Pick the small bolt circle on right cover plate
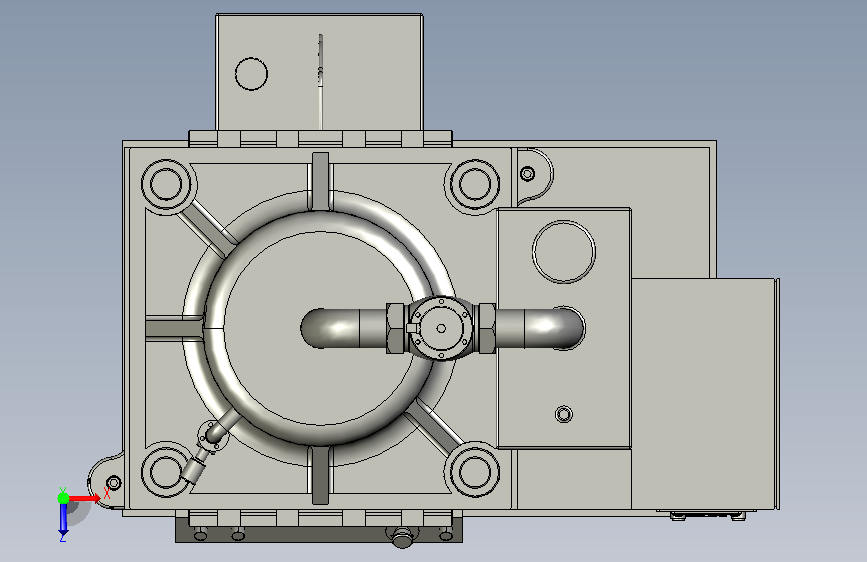The image size is (867, 562). 563,414
